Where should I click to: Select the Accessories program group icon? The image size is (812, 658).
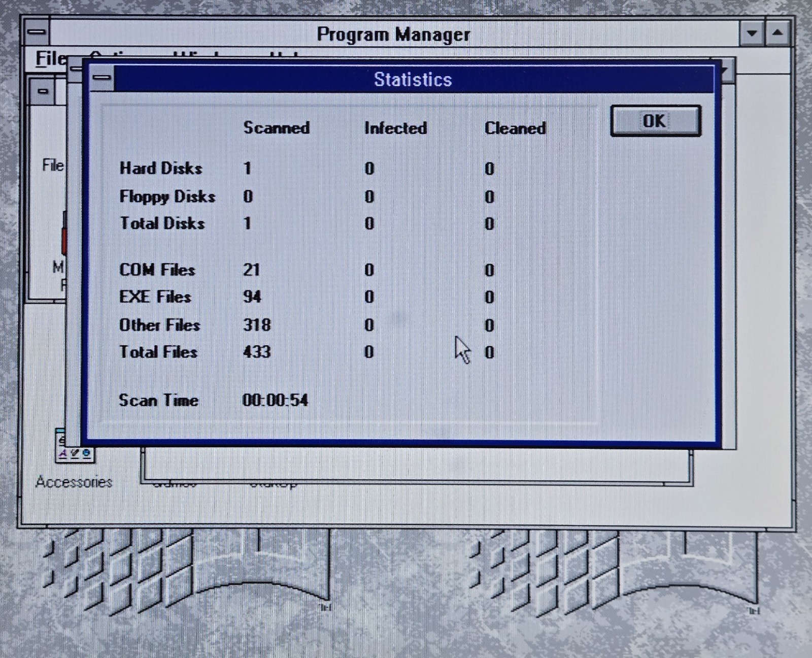(74, 446)
